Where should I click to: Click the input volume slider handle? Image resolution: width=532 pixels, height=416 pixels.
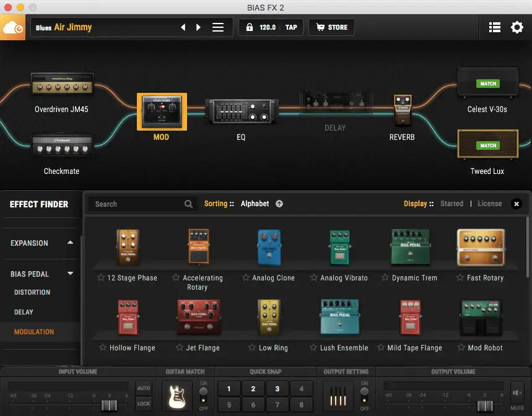[109, 405]
